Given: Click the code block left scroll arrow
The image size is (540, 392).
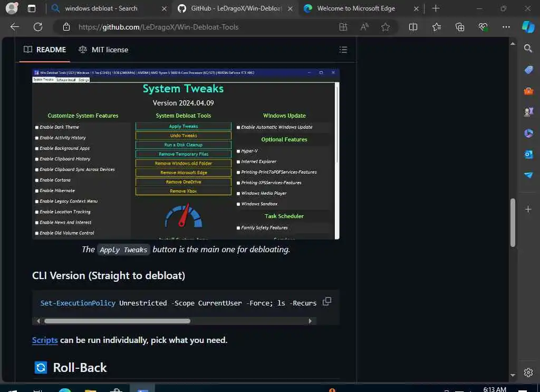Looking at the screenshot, I should (x=38, y=321).
